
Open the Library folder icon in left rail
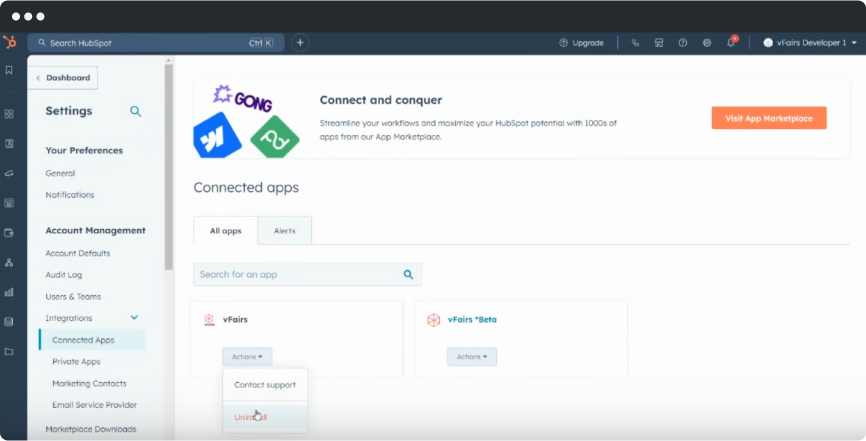pyautogui.click(x=9, y=351)
